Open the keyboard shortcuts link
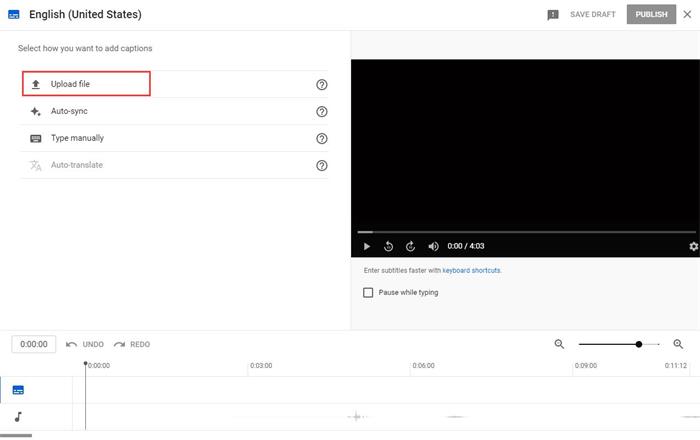The width and height of the screenshot is (700, 440). (471, 270)
